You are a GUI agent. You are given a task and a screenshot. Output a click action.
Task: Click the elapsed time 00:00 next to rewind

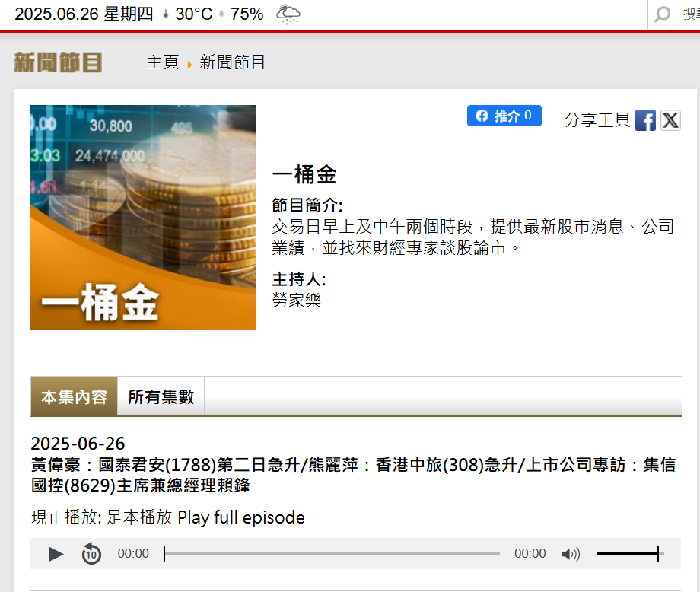(133, 554)
